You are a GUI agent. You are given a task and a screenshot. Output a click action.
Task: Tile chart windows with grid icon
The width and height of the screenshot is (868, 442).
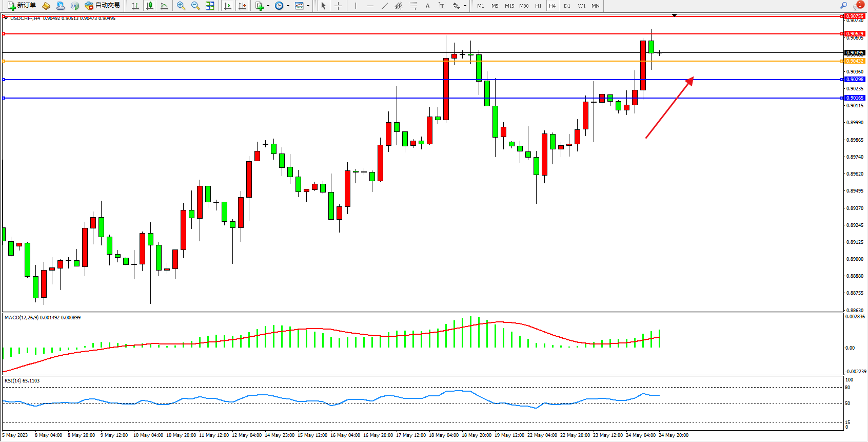(210, 6)
